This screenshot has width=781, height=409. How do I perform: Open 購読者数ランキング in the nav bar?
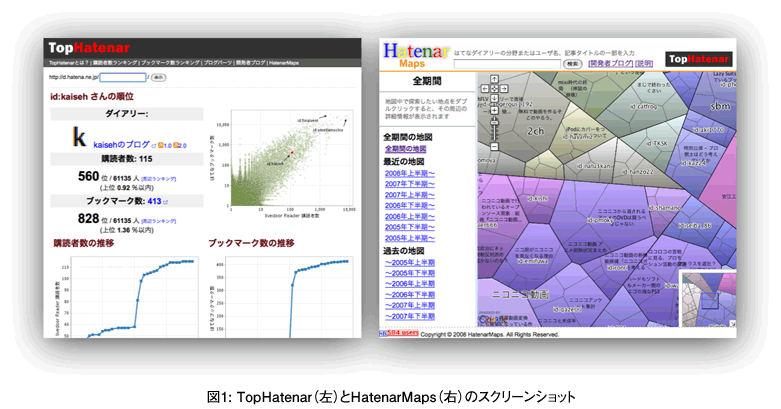pos(115,63)
